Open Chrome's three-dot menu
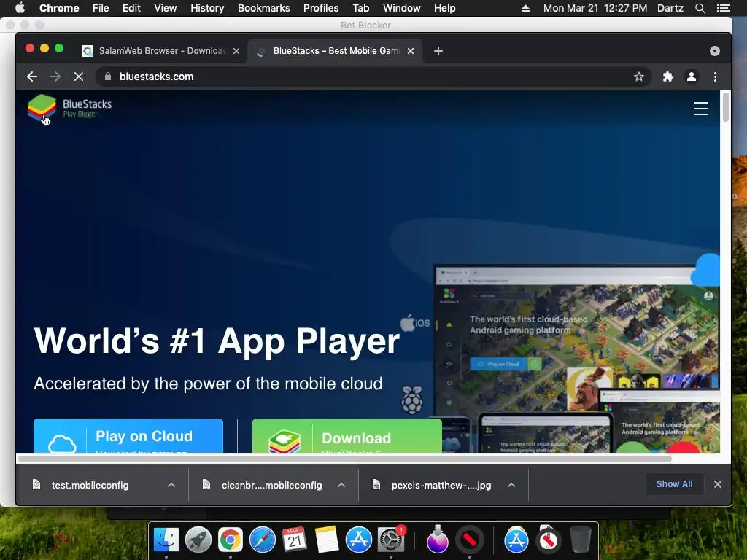This screenshot has width=747, height=560. 715,77
